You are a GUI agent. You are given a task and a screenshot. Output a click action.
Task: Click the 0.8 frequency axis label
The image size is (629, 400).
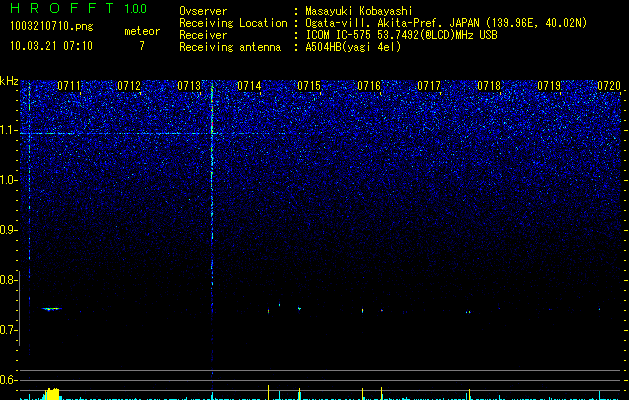tap(7, 280)
